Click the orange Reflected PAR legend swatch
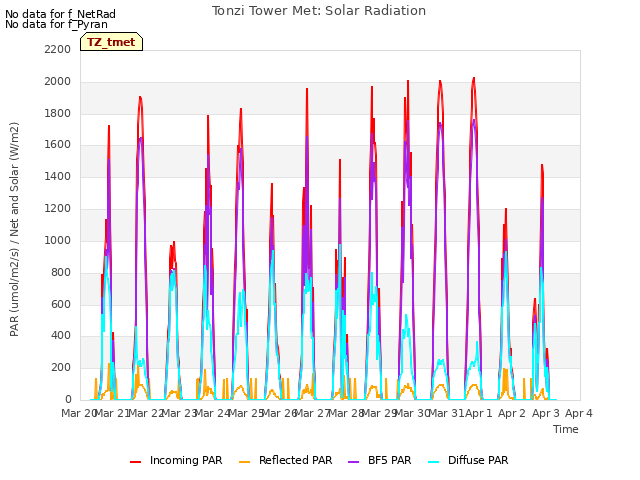This screenshot has width=640, height=480. (x=244, y=462)
